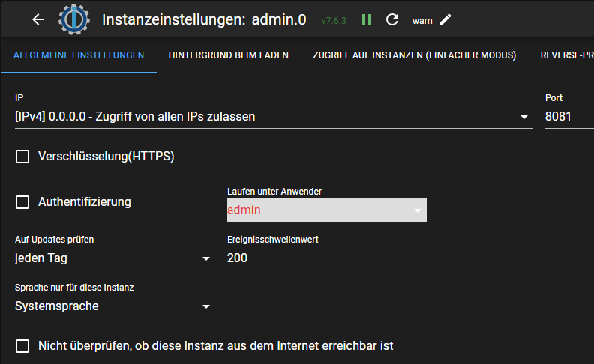The image size is (594, 364).
Task: Click the Ereignisschwellenwert value field
Action: coord(326,258)
